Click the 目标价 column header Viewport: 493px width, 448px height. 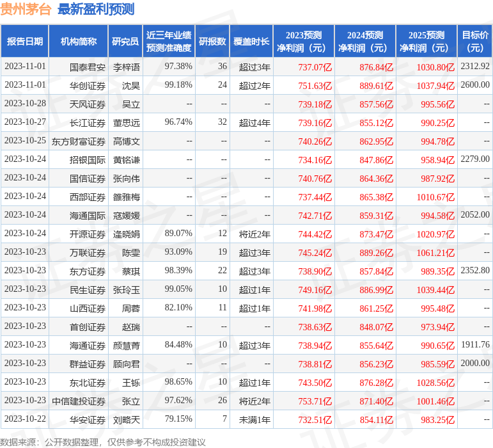pos(475,41)
